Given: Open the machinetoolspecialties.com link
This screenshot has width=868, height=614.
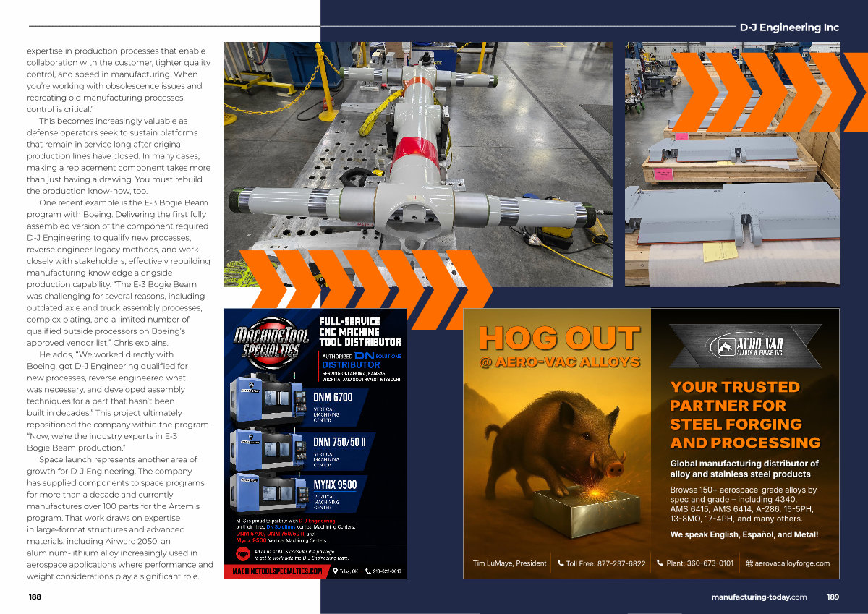Looking at the screenshot, I should point(278,571).
